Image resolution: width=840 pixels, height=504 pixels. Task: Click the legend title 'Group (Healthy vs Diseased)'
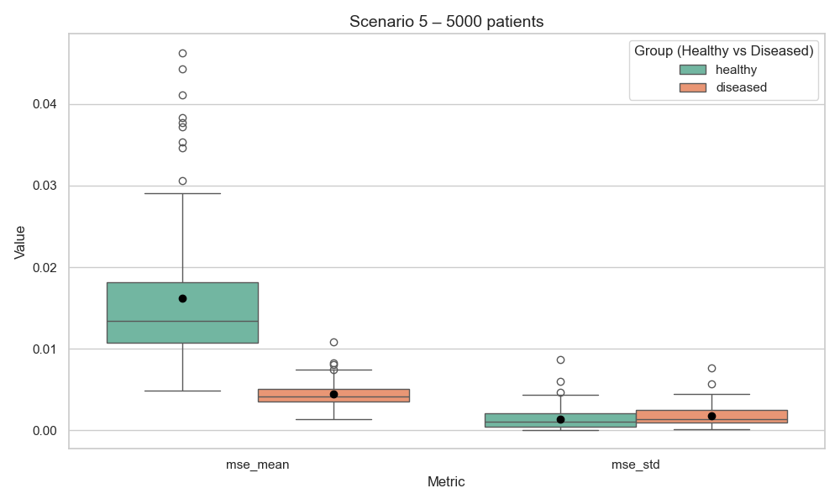click(723, 51)
